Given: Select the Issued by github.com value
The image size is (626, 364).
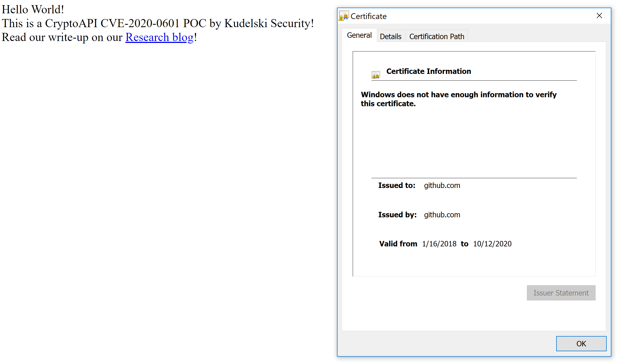Looking at the screenshot, I should tap(442, 215).
